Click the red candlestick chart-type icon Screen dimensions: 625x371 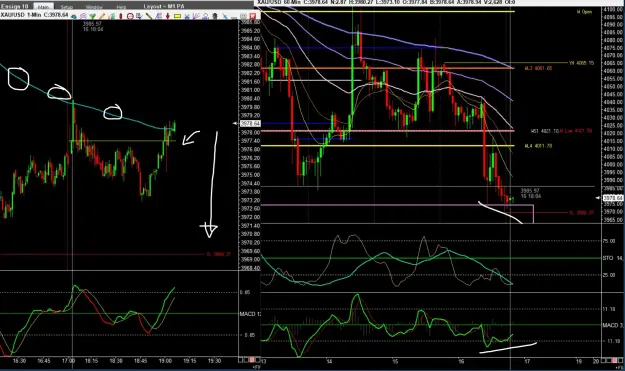coord(120,16)
